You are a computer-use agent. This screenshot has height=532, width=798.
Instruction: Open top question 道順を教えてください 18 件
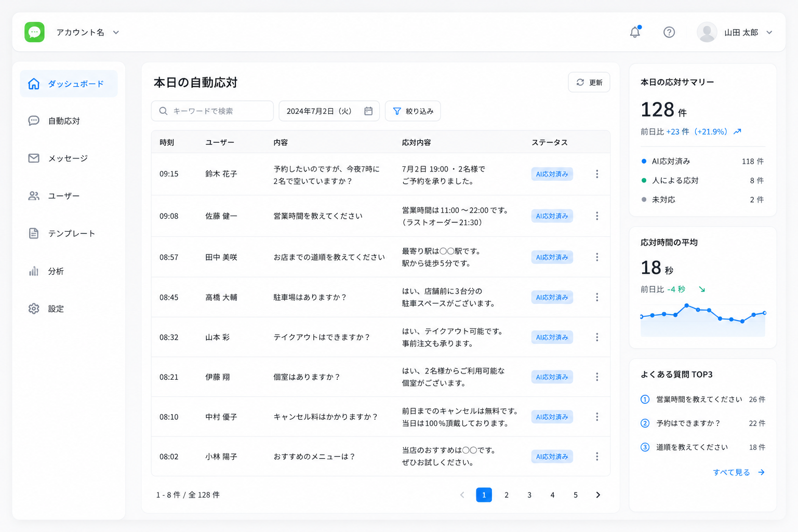[702, 447]
